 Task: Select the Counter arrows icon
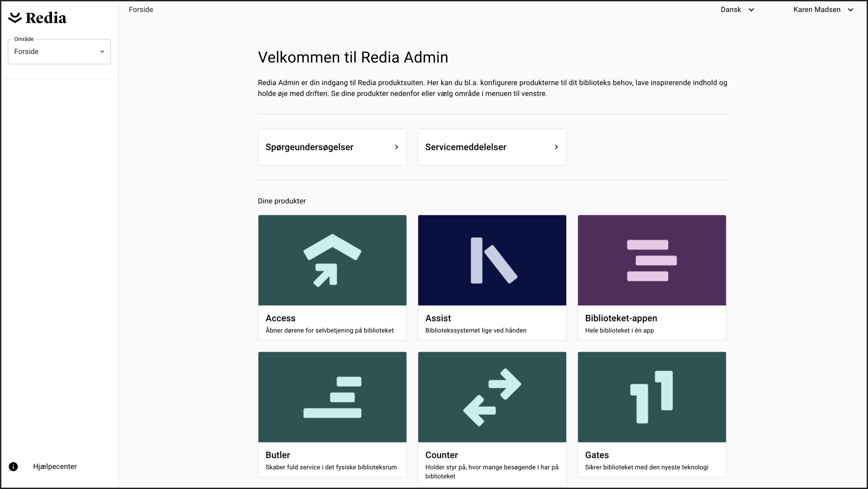tap(492, 397)
